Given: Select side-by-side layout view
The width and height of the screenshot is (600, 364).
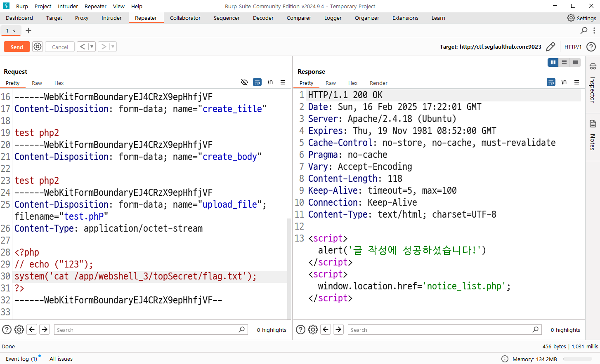Looking at the screenshot, I should (553, 62).
